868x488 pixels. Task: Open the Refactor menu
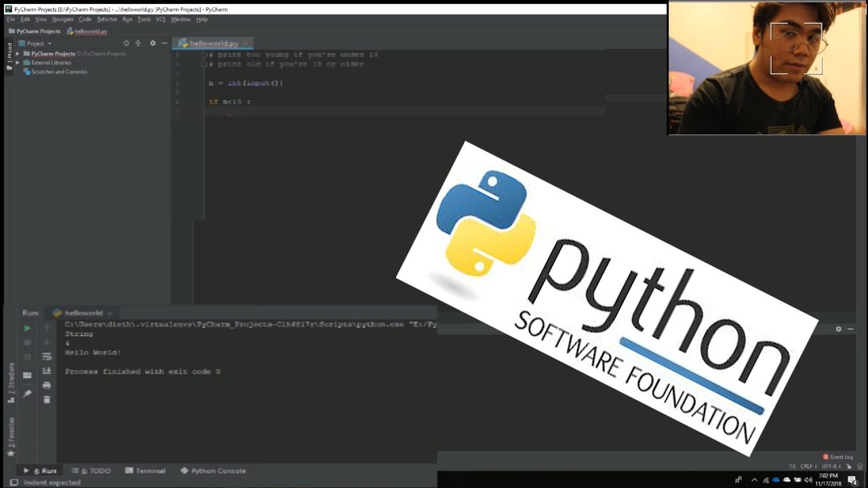[107, 20]
